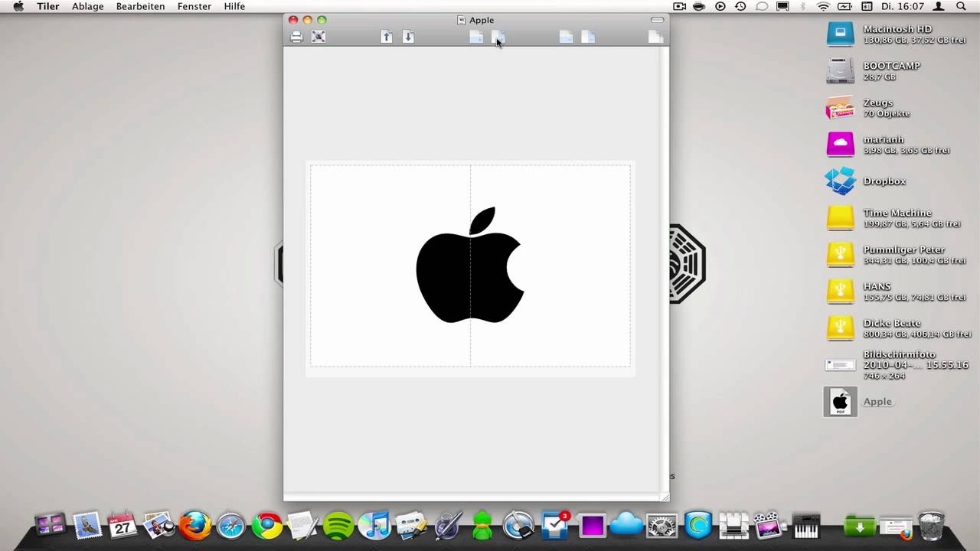Open the Fenster menu
980x551 pixels.
pos(194,6)
